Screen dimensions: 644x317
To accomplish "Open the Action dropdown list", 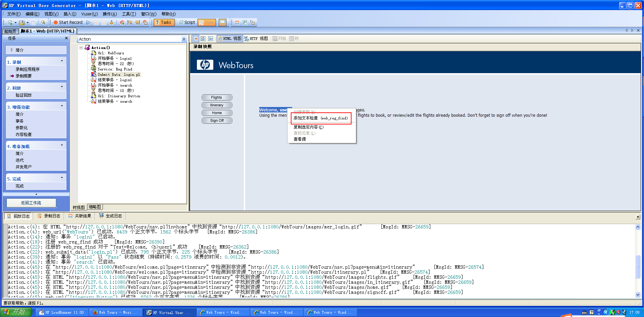I will [183, 39].
